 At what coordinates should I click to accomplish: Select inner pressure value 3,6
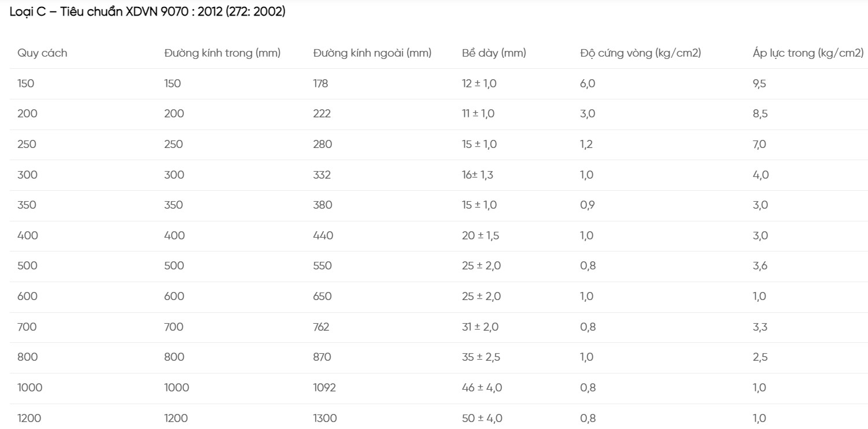tap(760, 266)
